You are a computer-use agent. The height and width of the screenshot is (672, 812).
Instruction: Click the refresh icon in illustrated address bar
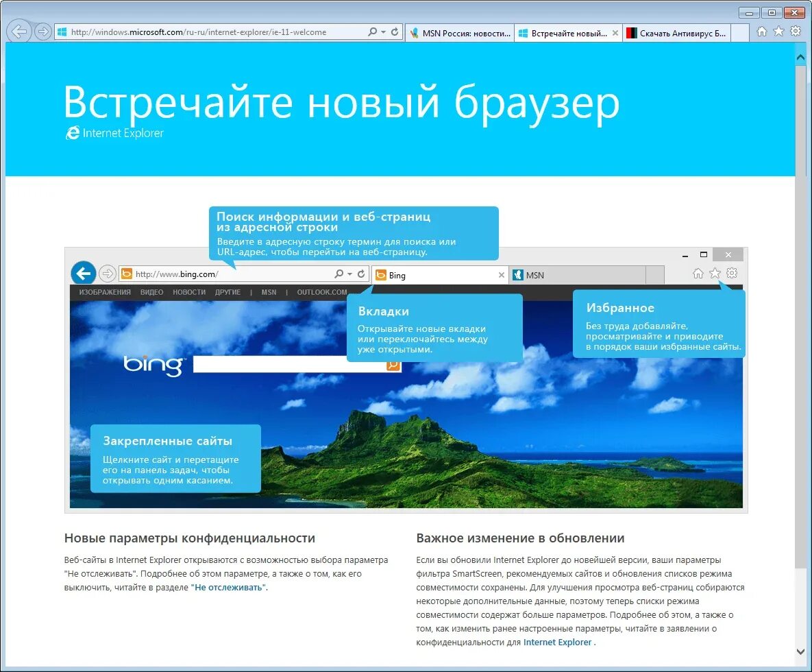click(361, 274)
